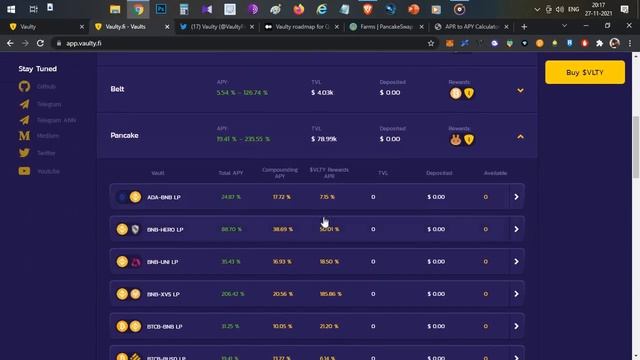Open the Medium M icon

coord(24,136)
